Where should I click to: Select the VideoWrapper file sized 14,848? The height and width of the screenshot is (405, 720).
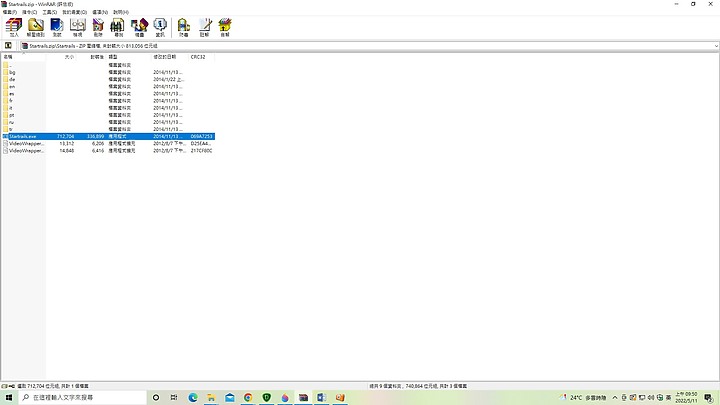(x=108, y=151)
